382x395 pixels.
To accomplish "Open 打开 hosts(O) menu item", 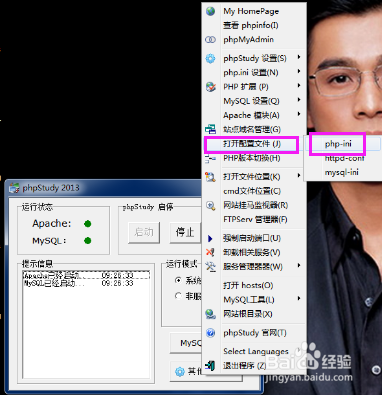I will coord(255,285).
